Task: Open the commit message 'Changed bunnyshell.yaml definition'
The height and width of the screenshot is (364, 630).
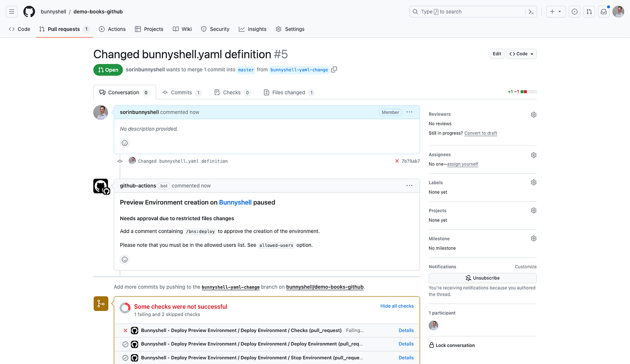Action: 183,161
